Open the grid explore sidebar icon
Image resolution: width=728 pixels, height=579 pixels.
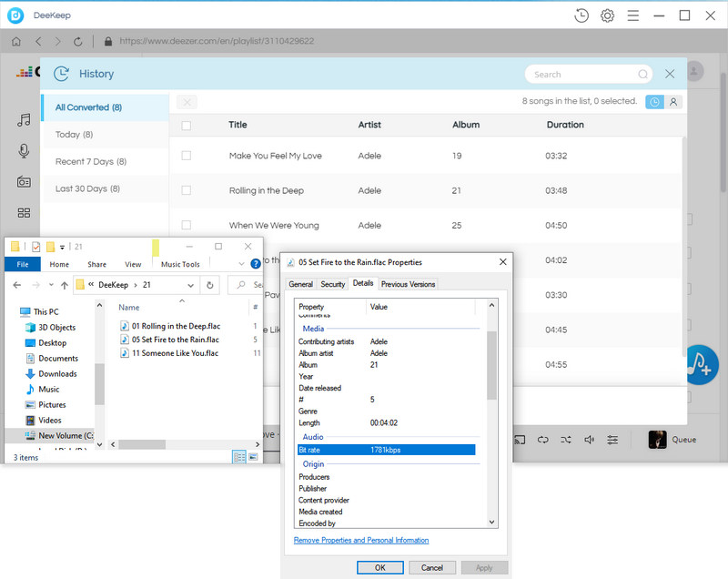[x=24, y=213]
